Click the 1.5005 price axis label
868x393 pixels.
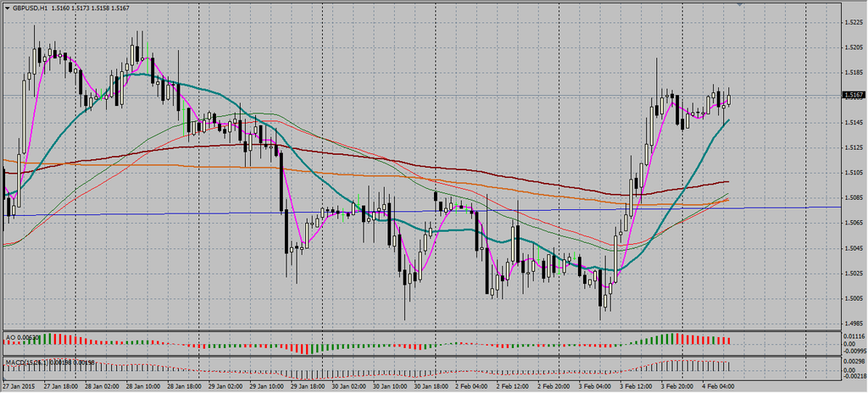854,298
